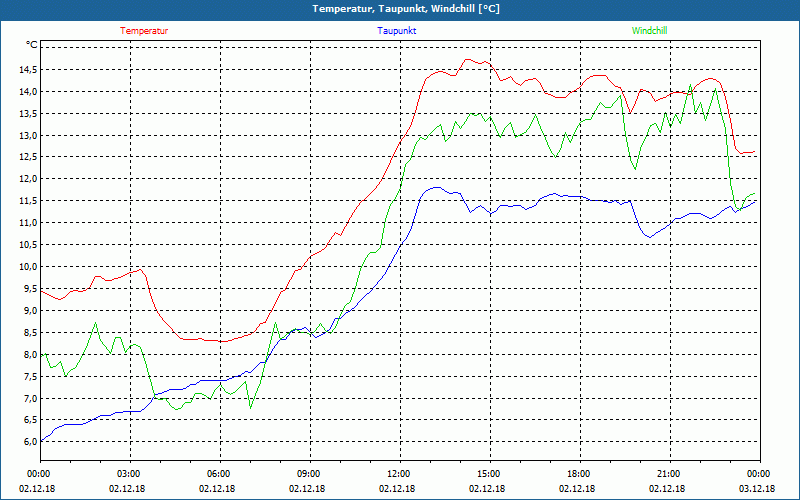Click the 03.12.18 date label
Screen dimensions: 800x500
(x=757, y=488)
